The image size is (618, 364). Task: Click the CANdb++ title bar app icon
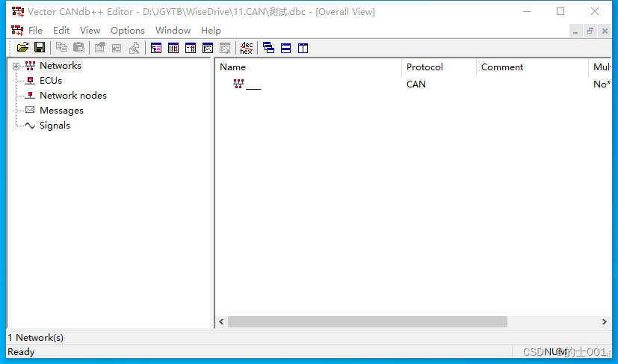(18, 12)
